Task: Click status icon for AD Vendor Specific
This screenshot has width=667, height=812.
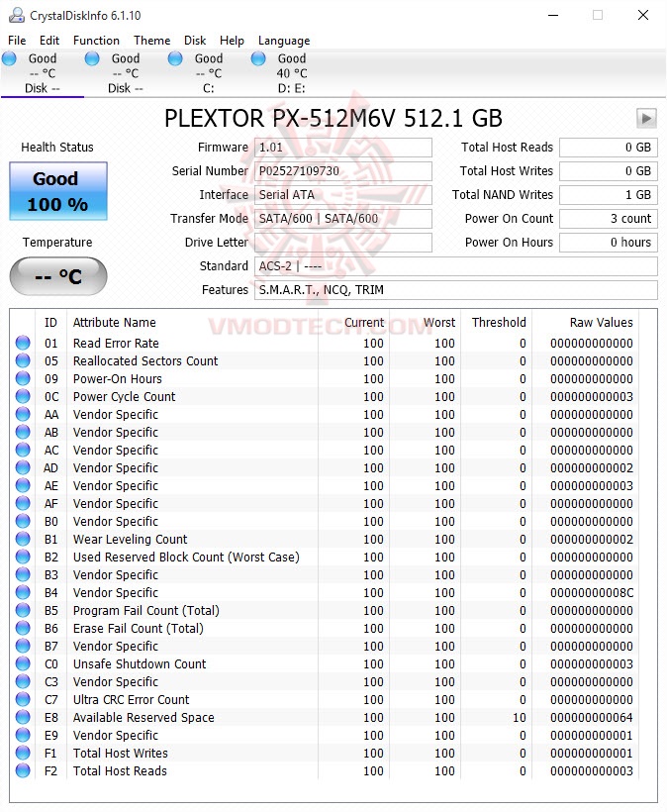Action: click(23, 467)
